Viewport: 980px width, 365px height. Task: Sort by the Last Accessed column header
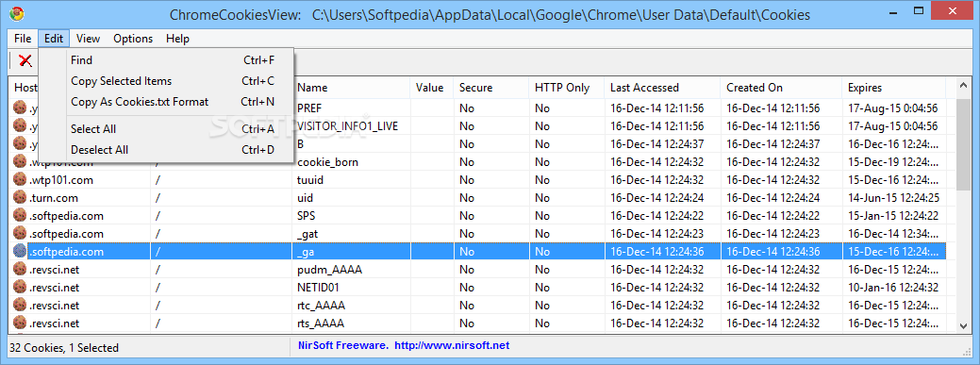pos(662,88)
